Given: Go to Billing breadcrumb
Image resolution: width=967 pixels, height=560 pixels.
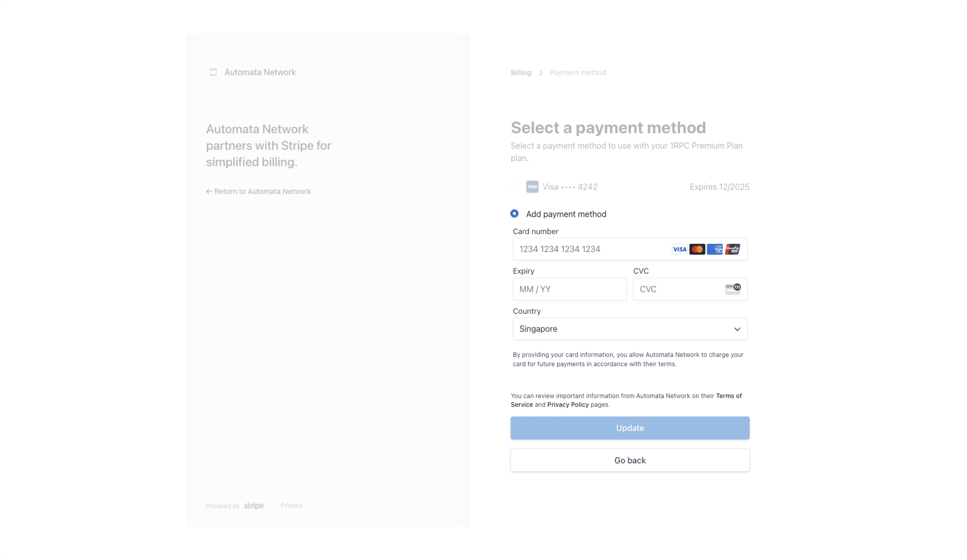Looking at the screenshot, I should click(521, 73).
